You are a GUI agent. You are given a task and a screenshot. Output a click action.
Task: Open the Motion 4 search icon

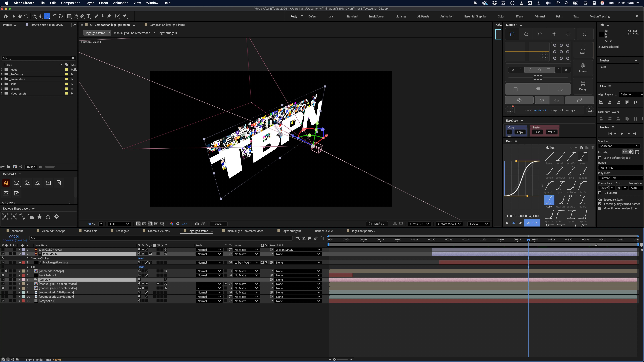(585, 34)
